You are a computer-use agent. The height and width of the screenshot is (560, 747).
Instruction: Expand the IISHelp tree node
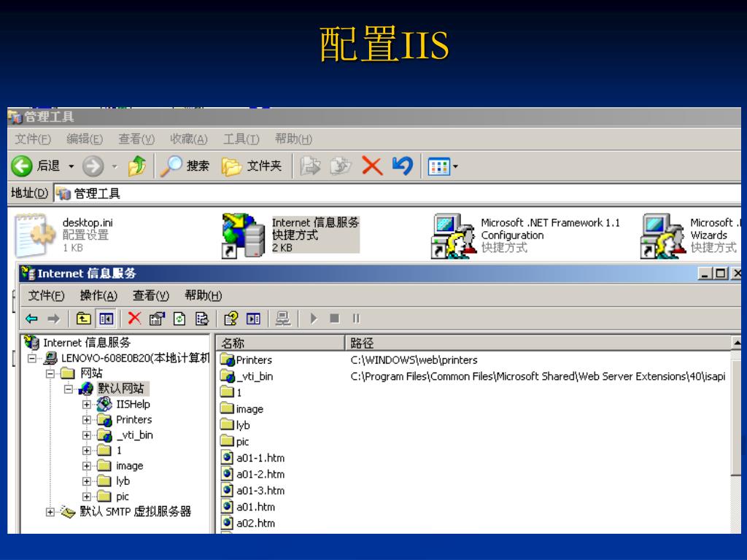coord(87,404)
